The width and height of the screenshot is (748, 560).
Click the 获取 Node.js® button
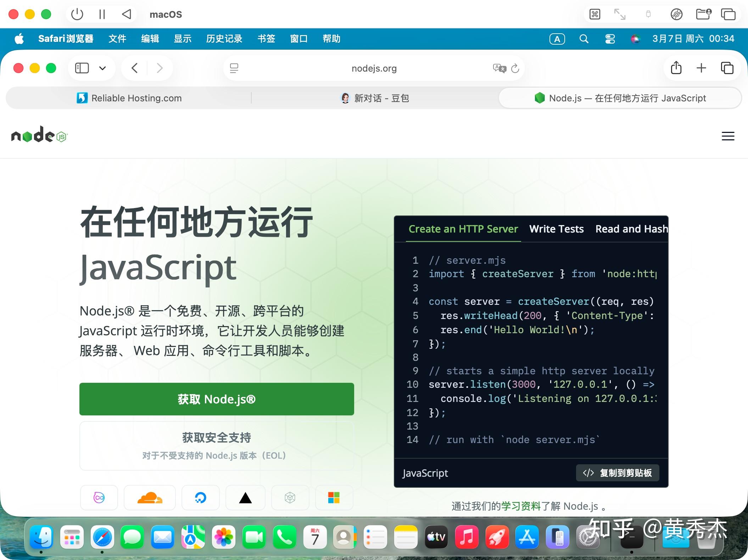click(x=217, y=399)
